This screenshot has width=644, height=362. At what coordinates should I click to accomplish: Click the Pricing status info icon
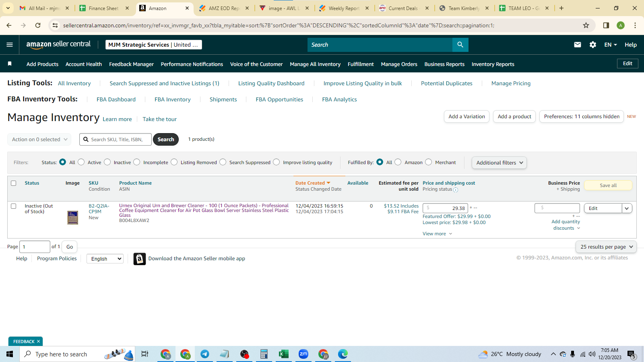tap(456, 190)
